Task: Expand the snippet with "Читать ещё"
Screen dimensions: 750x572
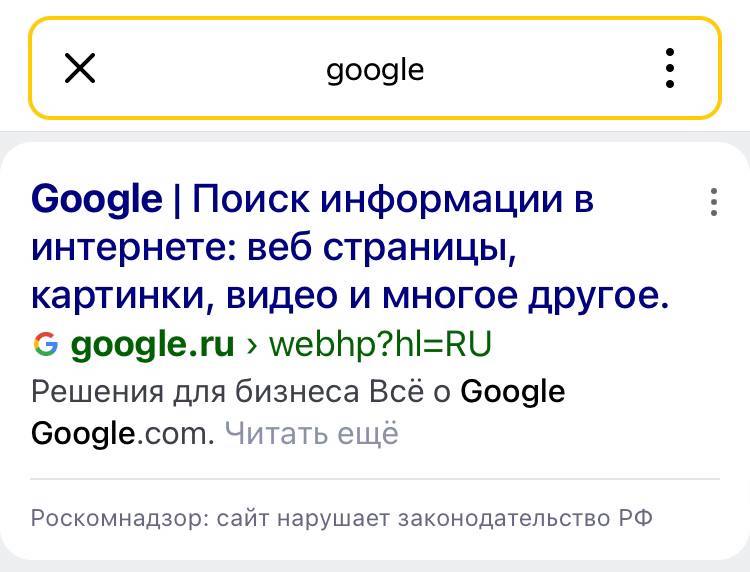Action: pyautogui.click(x=311, y=433)
